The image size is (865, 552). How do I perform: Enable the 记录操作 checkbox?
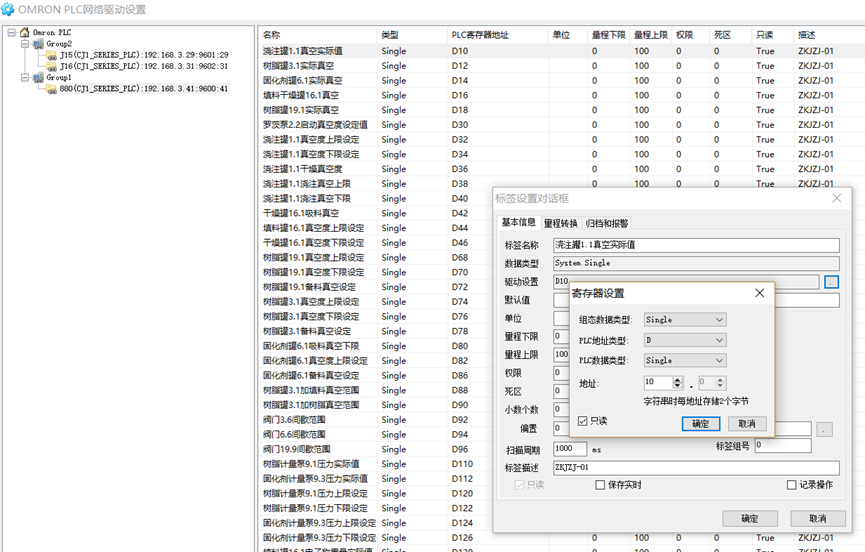791,485
